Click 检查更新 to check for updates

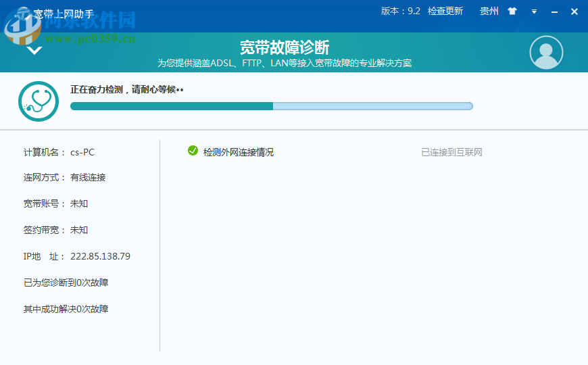pyautogui.click(x=445, y=11)
